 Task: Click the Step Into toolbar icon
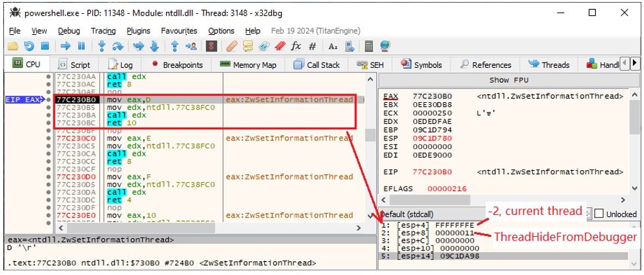coord(102,46)
